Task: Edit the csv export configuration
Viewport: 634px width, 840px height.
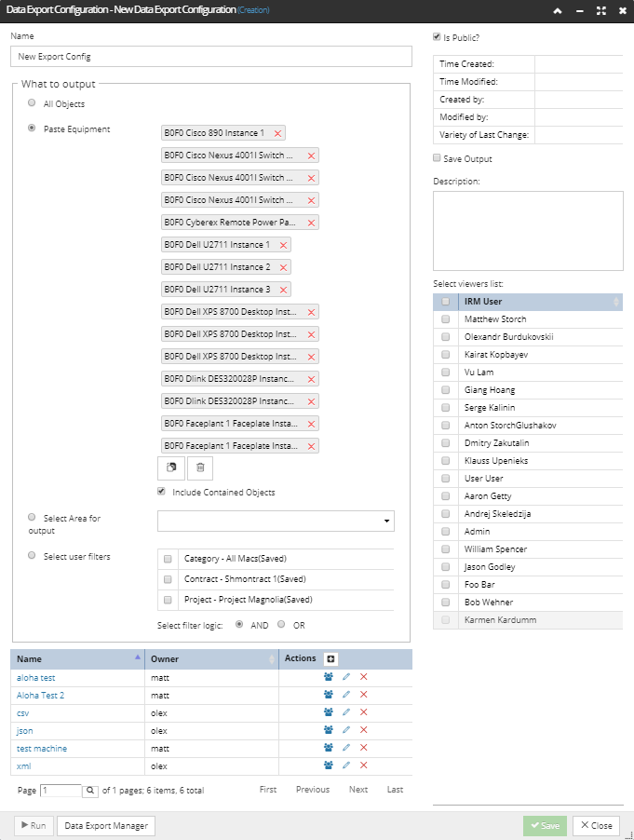Action: coord(346,712)
